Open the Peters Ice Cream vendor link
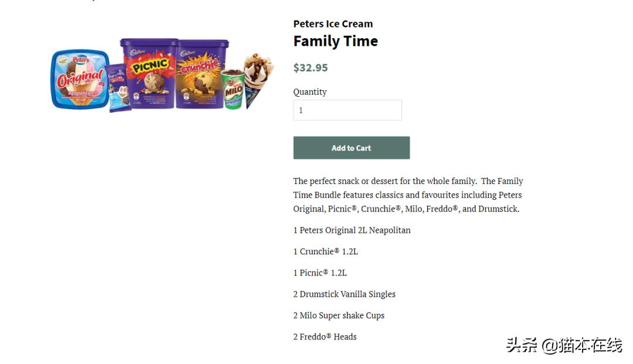This screenshot has height=364, width=633. (333, 24)
